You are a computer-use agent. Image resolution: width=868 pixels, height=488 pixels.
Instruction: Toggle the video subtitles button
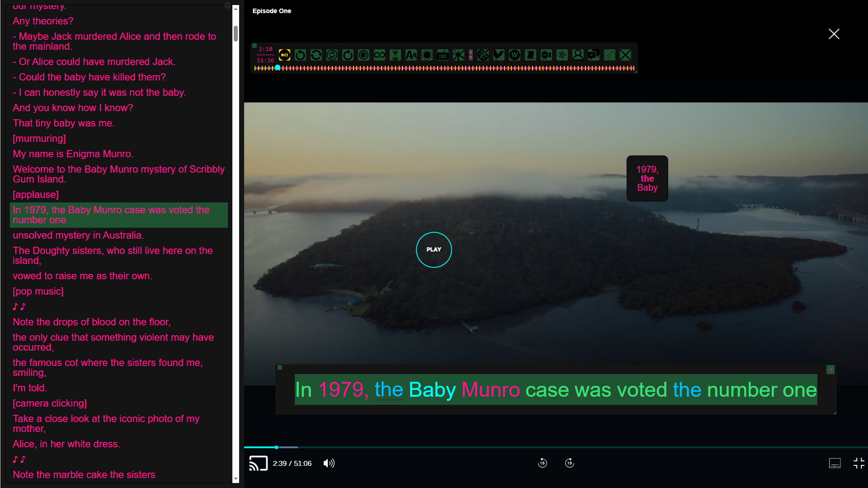pyautogui.click(x=835, y=463)
